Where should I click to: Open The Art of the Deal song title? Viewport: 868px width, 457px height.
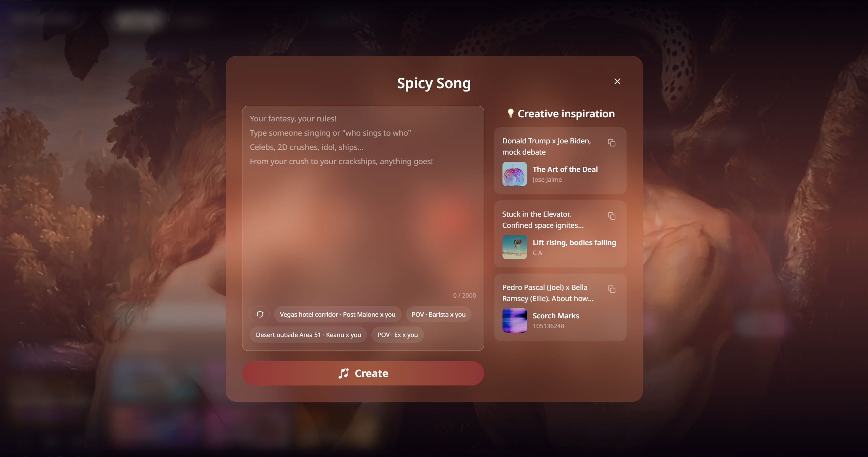click(565, 169)
